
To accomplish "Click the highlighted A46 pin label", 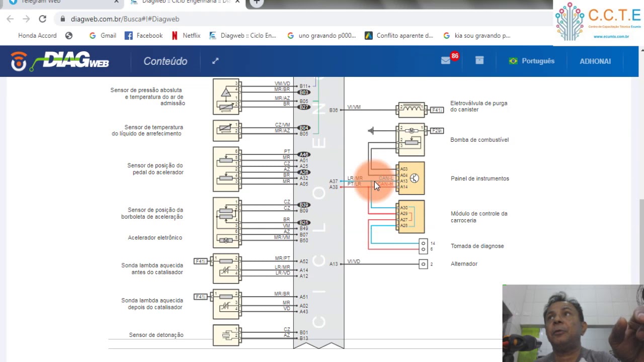I will pyautogui.click(x=303, y=155).
